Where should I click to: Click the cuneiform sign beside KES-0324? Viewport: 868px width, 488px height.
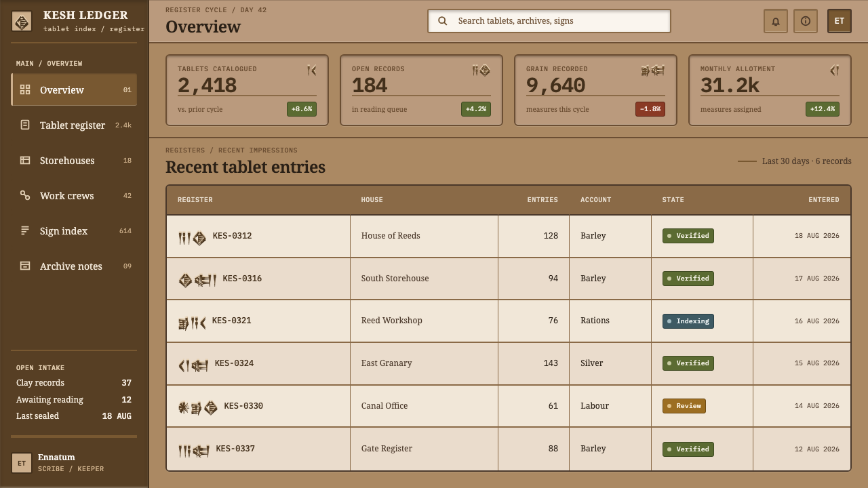point(193,366)
